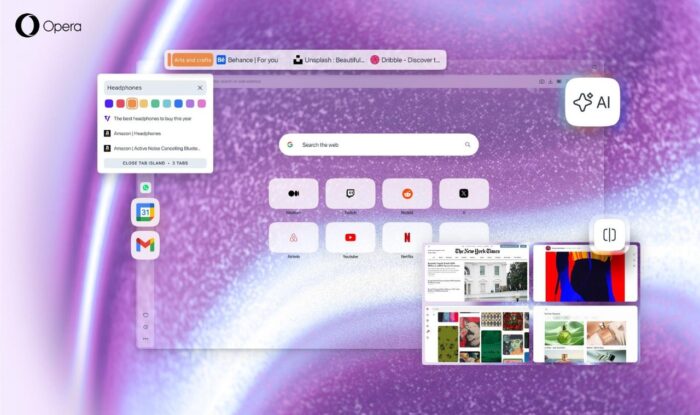Open The best headphones to buy entry
Viewport: 700px width, 415px height.
(148, 119)
